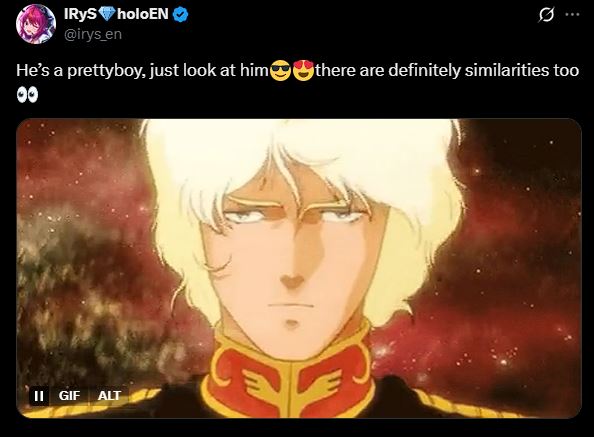Click the heart-eyes emoji in tweet
Image resolution: width=594 pixels, height=437 pixels.
click(x=303, y=70)
